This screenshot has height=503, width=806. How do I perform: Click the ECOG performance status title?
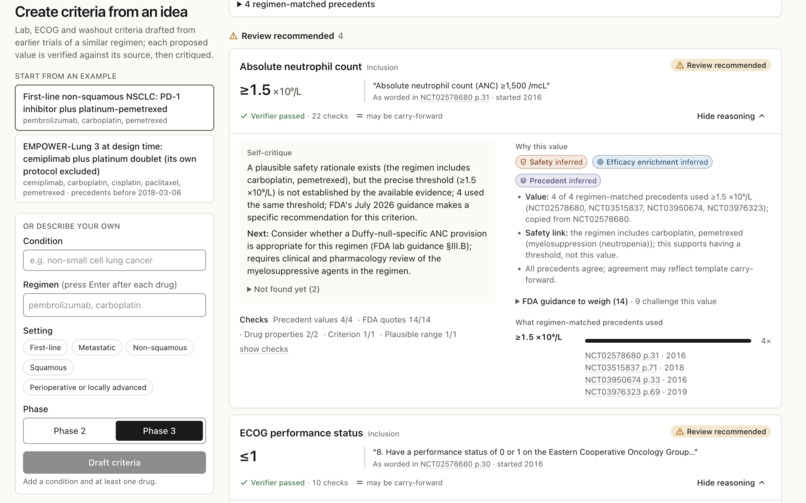301,433
